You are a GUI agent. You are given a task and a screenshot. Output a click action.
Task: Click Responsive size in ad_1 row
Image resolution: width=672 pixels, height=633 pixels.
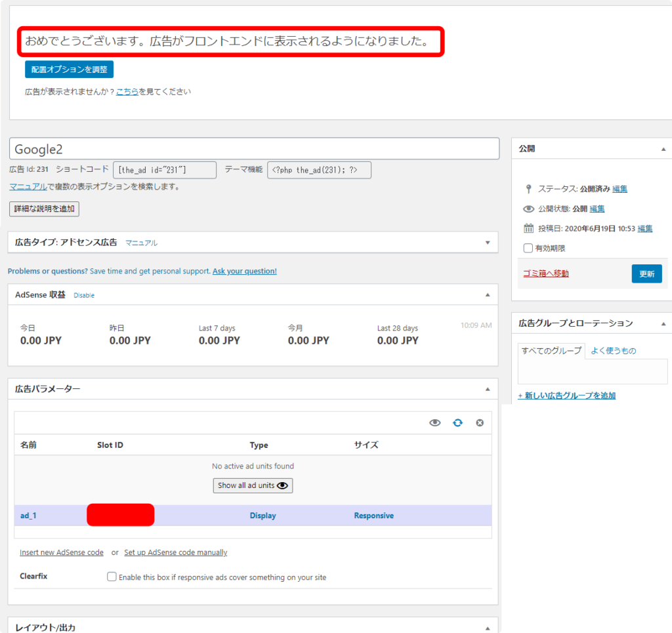pyautogui.click(x=373, y=516)
